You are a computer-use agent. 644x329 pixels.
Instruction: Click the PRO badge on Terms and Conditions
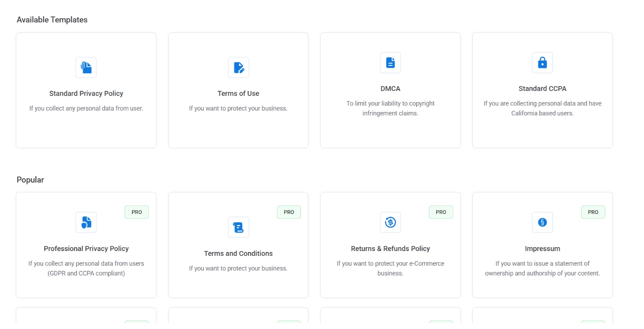coord(289,212)
